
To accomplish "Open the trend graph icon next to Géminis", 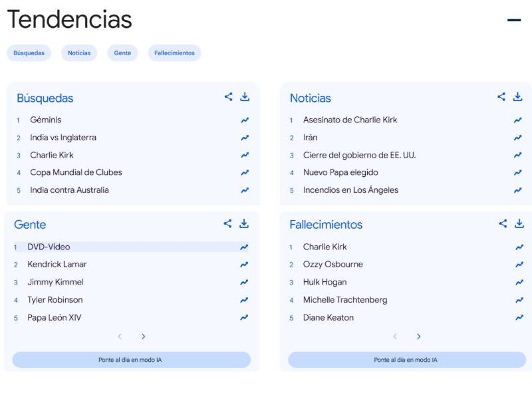I will point(244,120).
